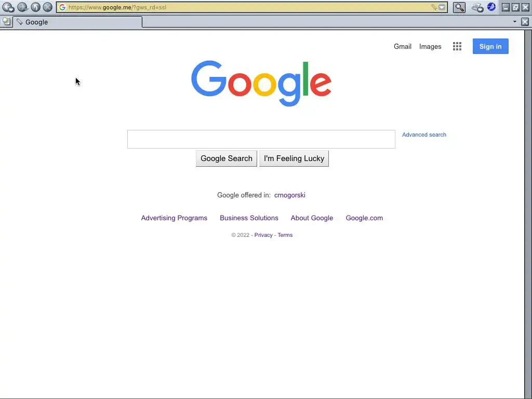The width and height of the screenshot is (532, 399).
Task: Restore the browser window size
Action: pos(515,7)
